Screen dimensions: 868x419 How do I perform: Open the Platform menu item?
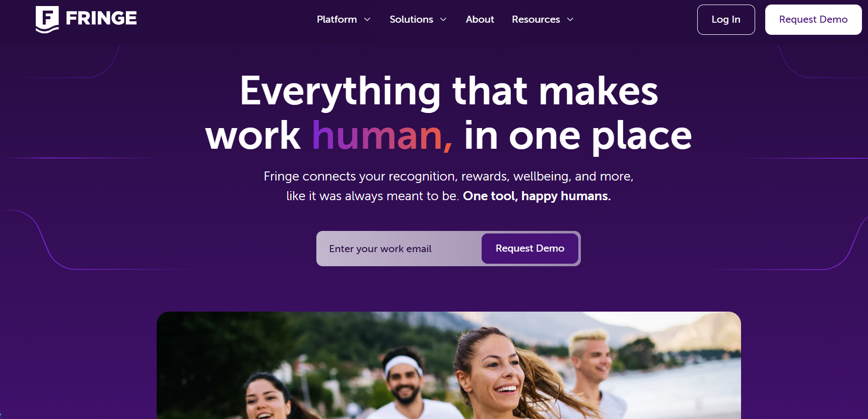point(337,19)
